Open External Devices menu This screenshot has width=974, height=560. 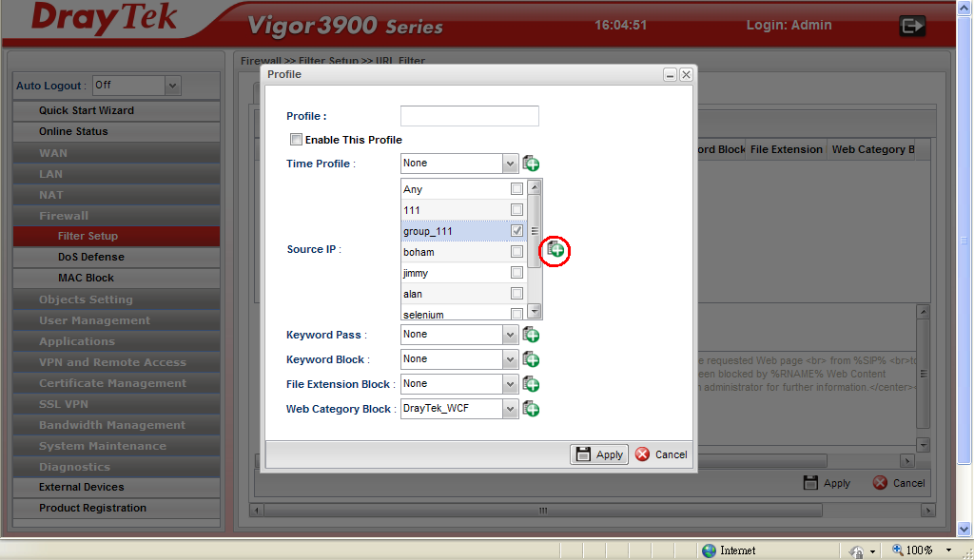pos(116,488)
